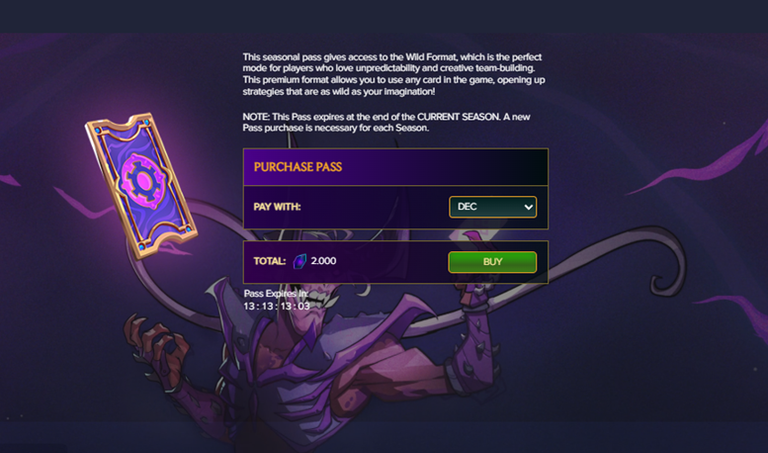Click the 13:13:13:03 countdown timer

click(x=277, y=306)
